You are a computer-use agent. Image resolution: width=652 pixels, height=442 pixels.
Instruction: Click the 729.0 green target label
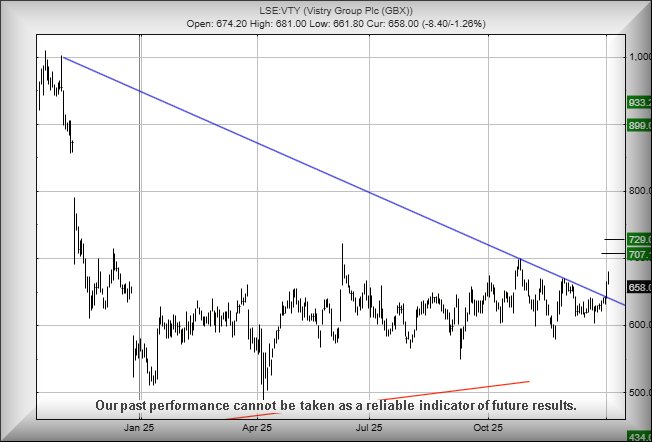click(639, 240)
